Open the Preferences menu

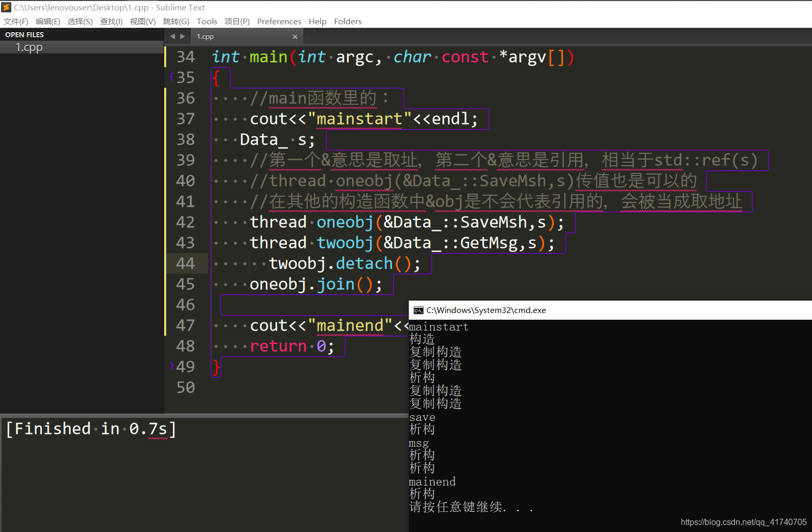(x=279, y=21)
